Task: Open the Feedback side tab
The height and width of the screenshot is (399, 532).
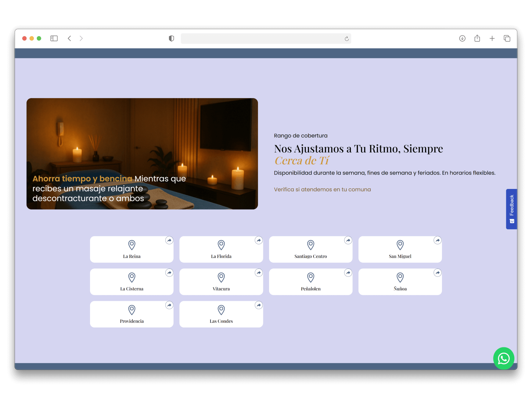Action: pyautogui.click(x=511, y=209)
